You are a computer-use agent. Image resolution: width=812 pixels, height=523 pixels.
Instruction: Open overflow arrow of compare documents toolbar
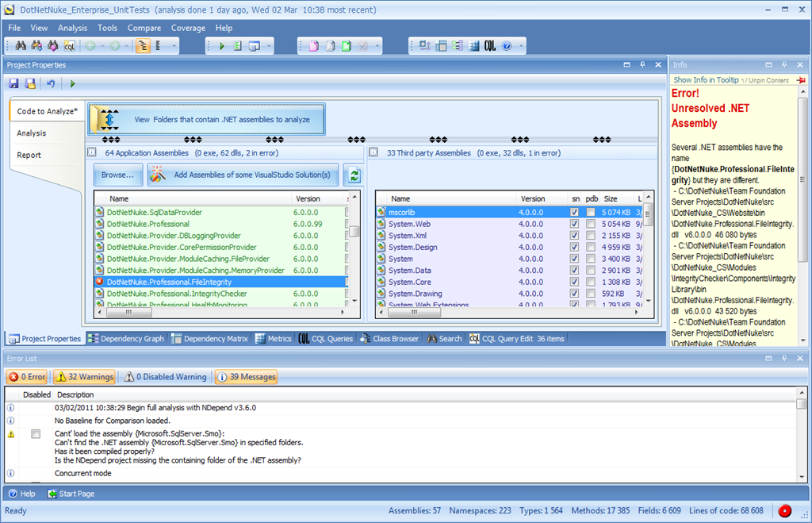(377, 46)
